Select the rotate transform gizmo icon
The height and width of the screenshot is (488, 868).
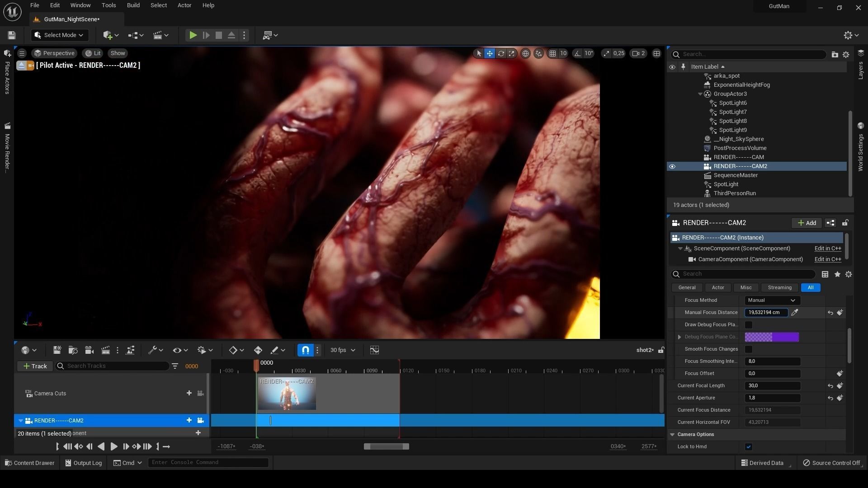tap(501, 53)
